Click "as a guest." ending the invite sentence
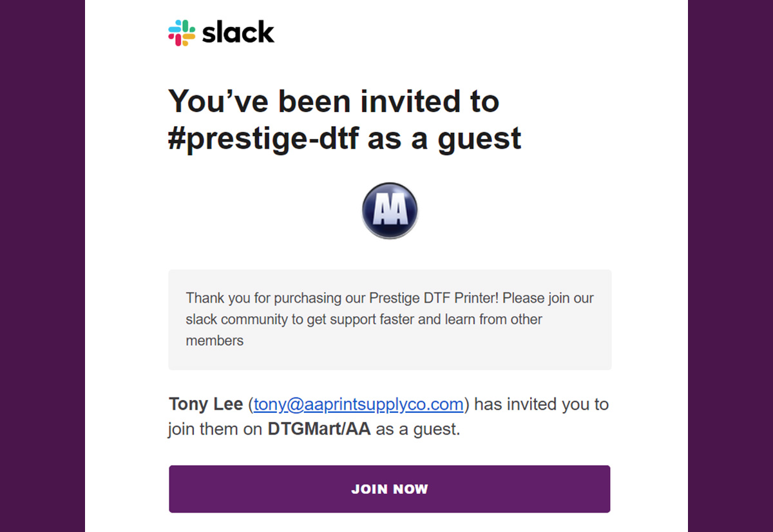This screenshot has height=532, width=773. tap(418, 429)
